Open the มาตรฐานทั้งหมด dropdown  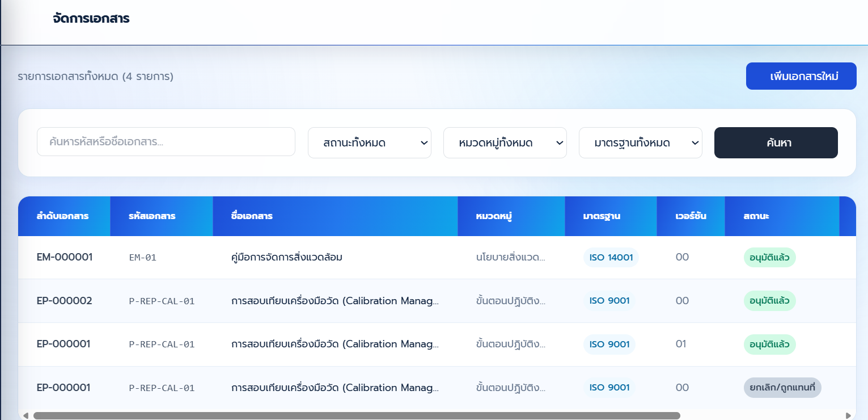pos(641,142)
